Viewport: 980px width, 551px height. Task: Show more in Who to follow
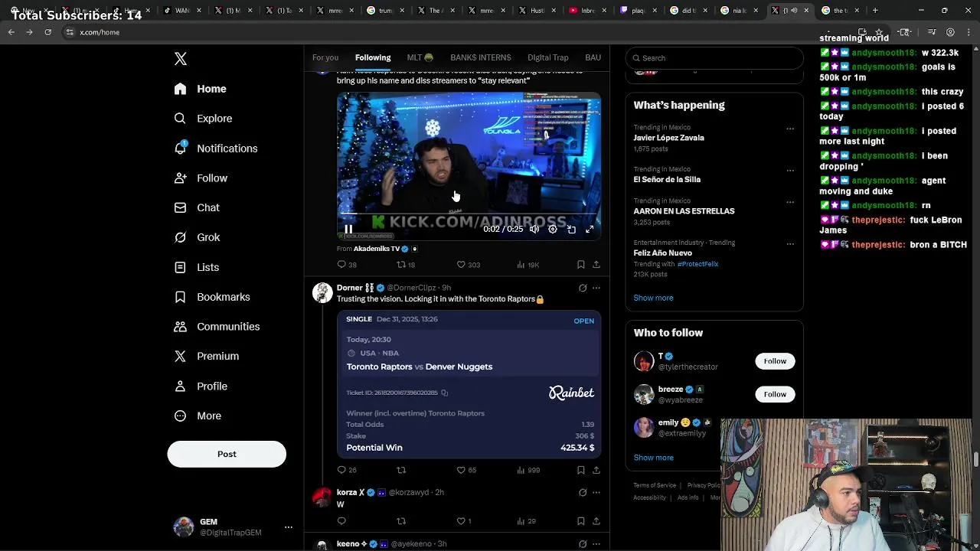(x=653, y=458)
